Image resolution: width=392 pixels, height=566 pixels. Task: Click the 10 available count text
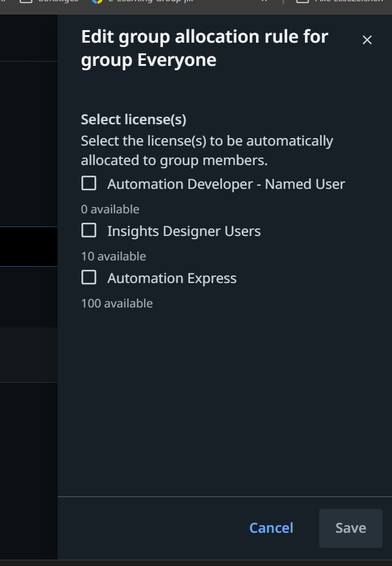click(114, 256)
